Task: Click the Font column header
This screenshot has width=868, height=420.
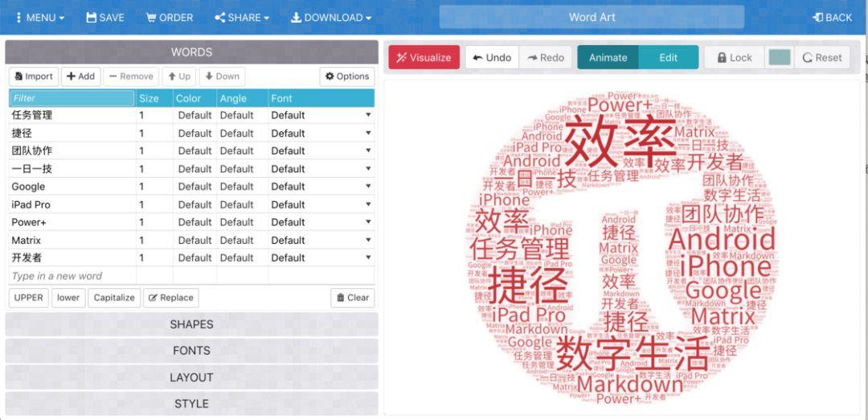Action: pos(281,99)
